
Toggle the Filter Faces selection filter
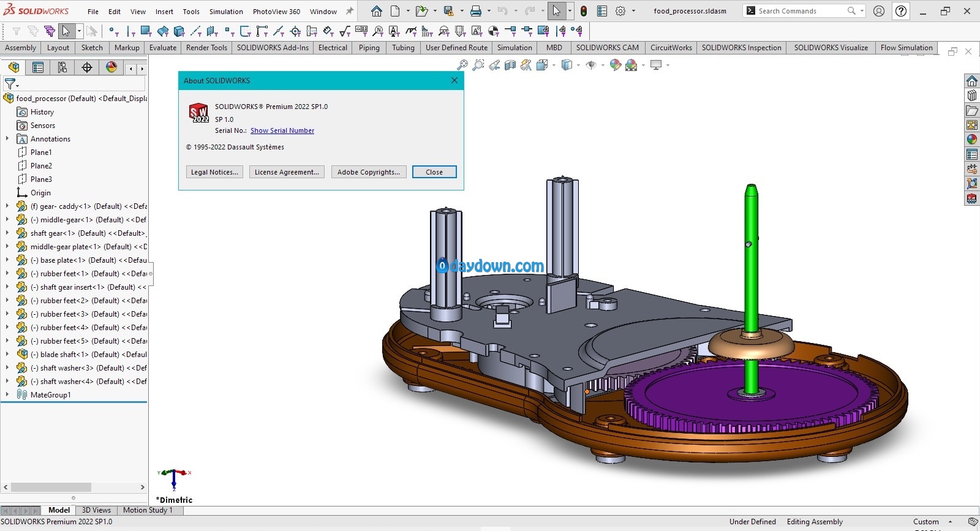click(146, 31)
